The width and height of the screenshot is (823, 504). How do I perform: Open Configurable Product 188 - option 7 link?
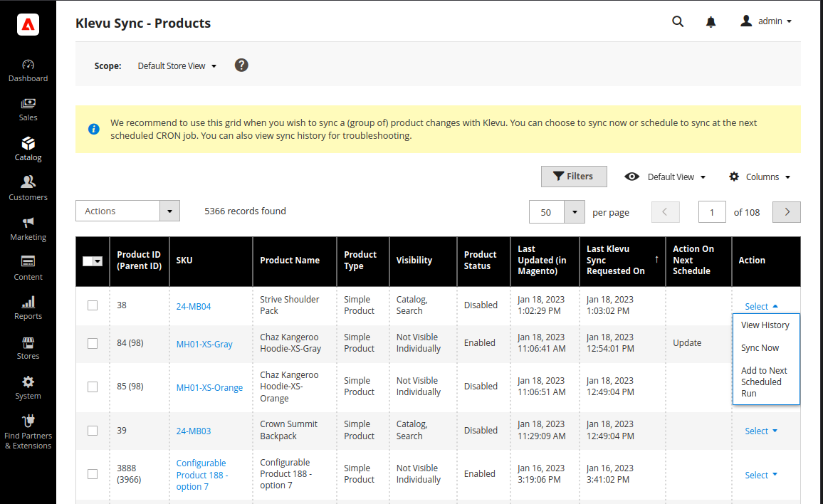pyautogui.click(x=202, y=475)
